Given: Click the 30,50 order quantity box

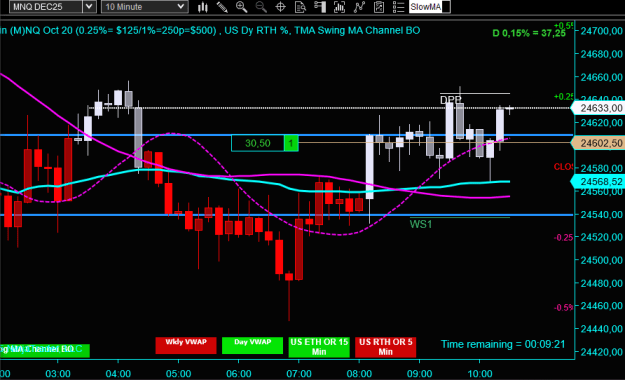Looking at the screenshot, I should pyautogui.click(x=257, y=143).
